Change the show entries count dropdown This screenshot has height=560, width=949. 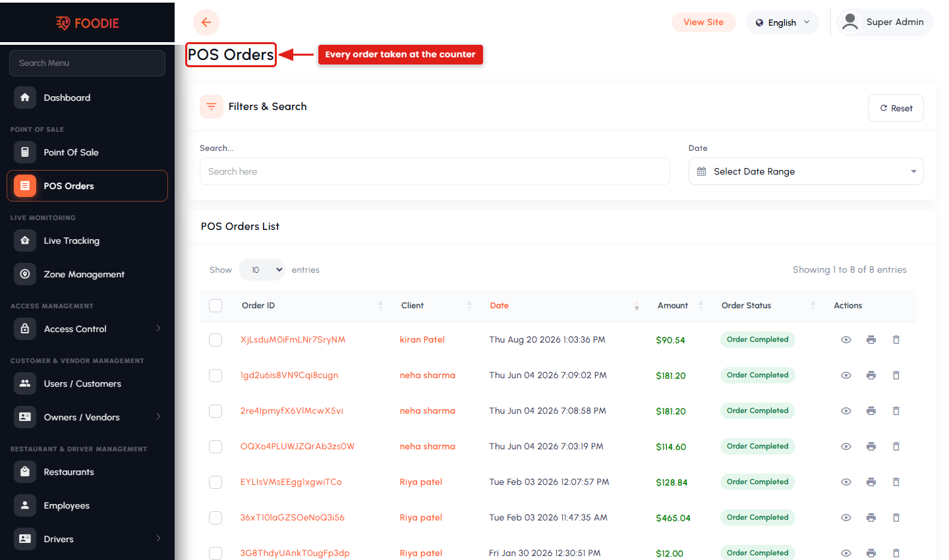262,269
